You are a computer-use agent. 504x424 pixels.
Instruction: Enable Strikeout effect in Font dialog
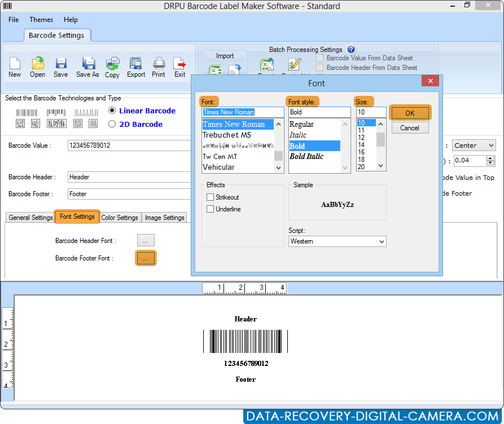point(211,197)
